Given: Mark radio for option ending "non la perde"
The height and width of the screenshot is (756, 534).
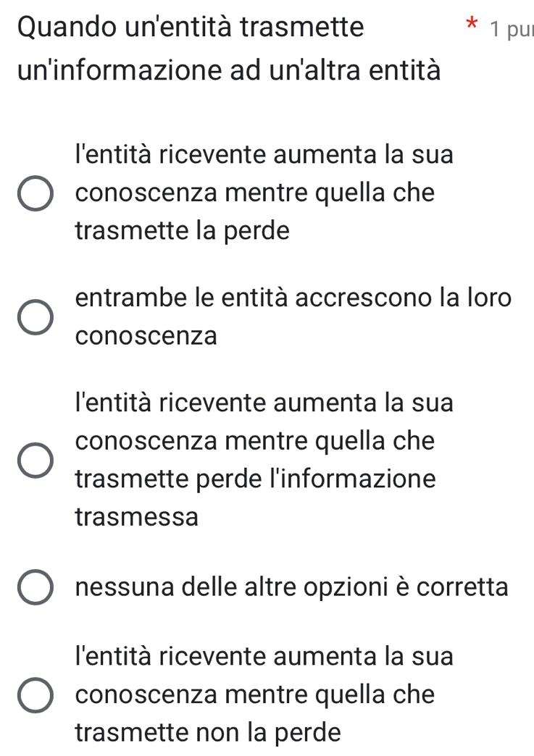Looking at the screenshot, I should [x=35, y=696].
